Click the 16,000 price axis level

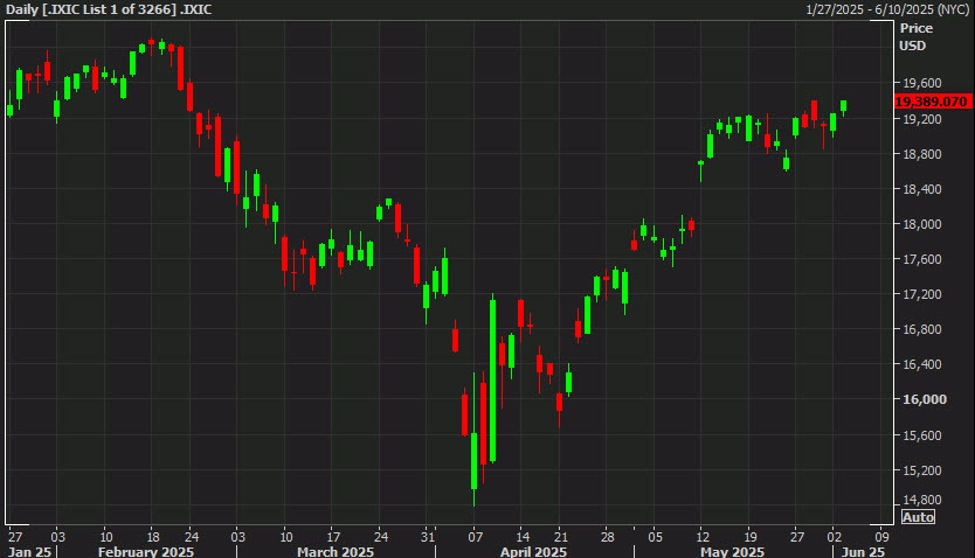[921, 400]
